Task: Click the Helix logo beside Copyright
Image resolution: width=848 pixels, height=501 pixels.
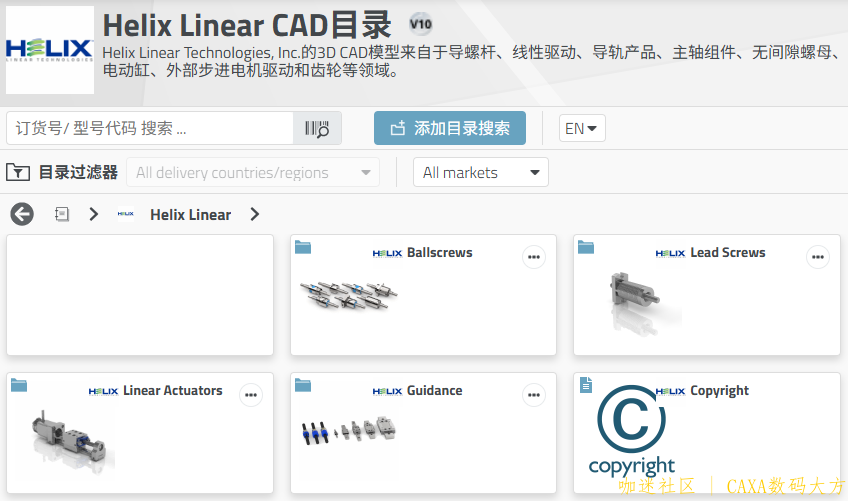Action: point(670,391)
